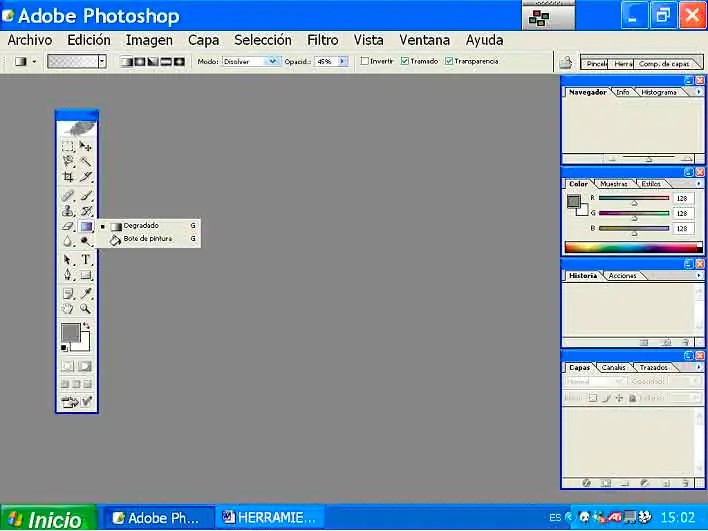Open the tool preset picker arrow
Image resolution: width=708 pixels, height=531 pixels.
tap(34, 61)
